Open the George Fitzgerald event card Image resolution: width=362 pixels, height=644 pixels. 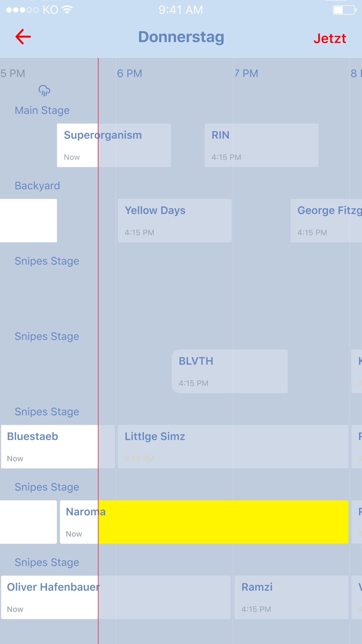326,221
